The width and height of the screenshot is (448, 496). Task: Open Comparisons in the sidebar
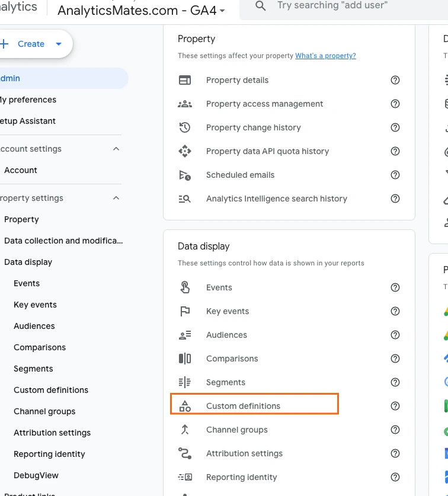click(x=40, y=347)
